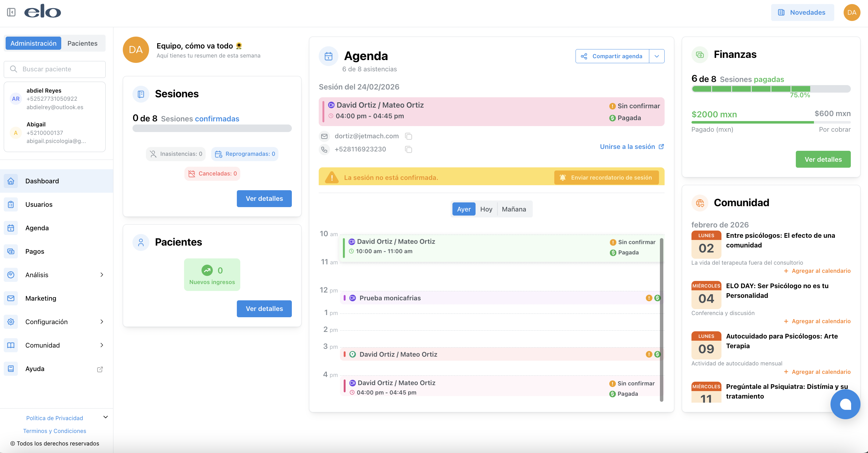Screen dimensions: 868x453
Task: Switch agenda view to Hoy
Action: [486, 209]
